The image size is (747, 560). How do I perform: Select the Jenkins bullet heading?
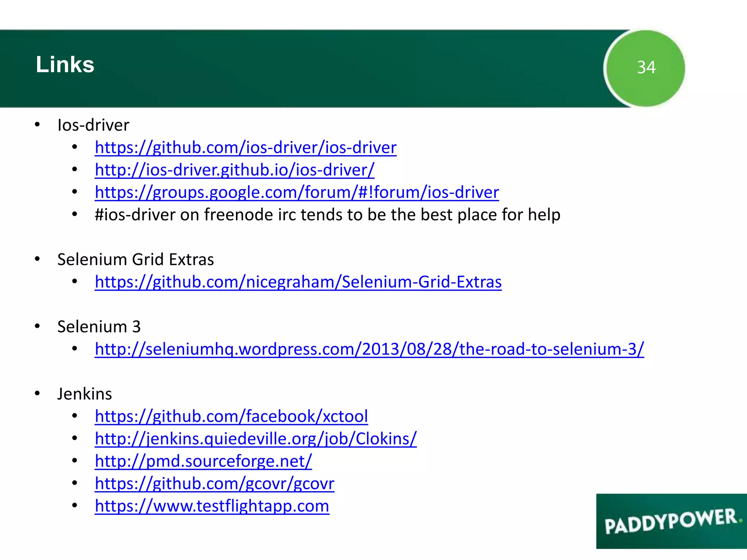click(84, 394)
